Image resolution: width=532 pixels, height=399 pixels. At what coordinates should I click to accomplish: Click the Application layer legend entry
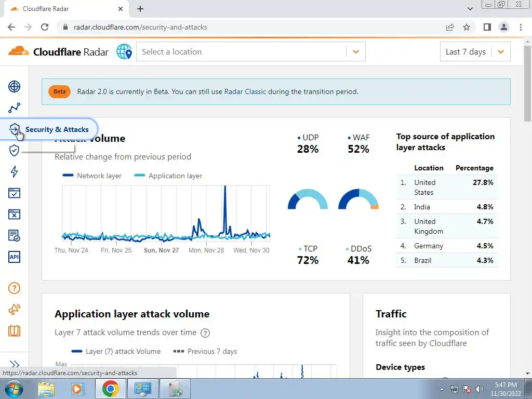[168, 176]
